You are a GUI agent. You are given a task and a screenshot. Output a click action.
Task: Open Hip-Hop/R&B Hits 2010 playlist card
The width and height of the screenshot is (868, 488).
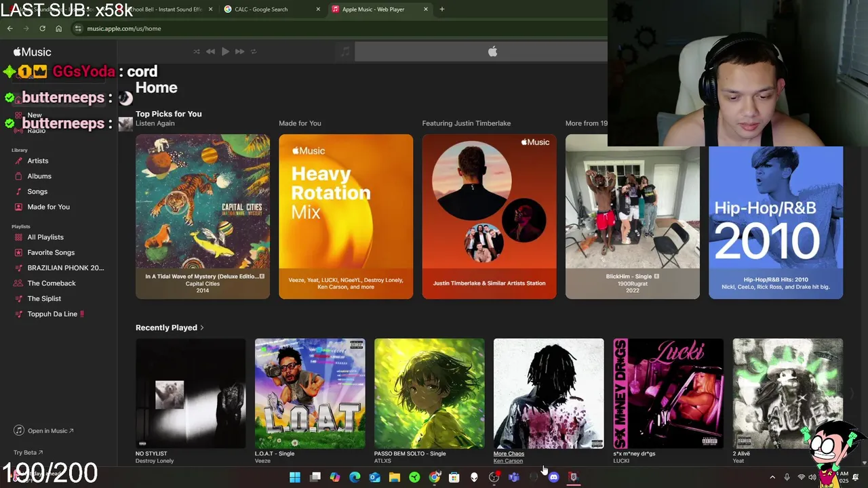pyautogui.click(x=776, y=216)
